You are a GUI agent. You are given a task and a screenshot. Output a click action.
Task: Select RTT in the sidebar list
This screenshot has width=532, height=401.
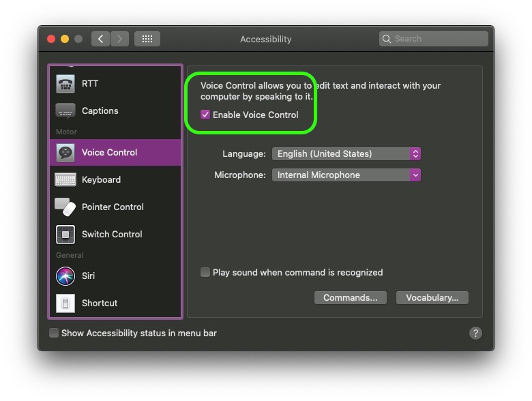pyautogui.click(x=115, y=83)
